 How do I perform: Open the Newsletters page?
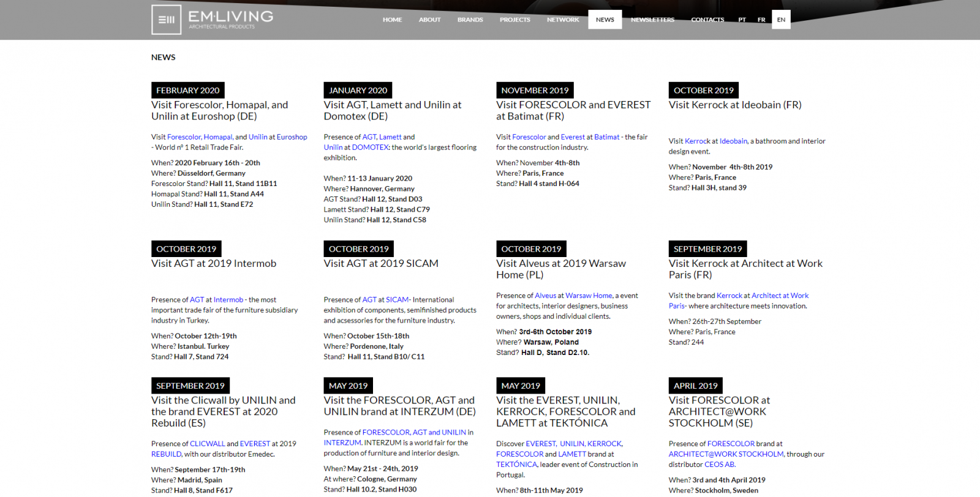pos(652,20)
